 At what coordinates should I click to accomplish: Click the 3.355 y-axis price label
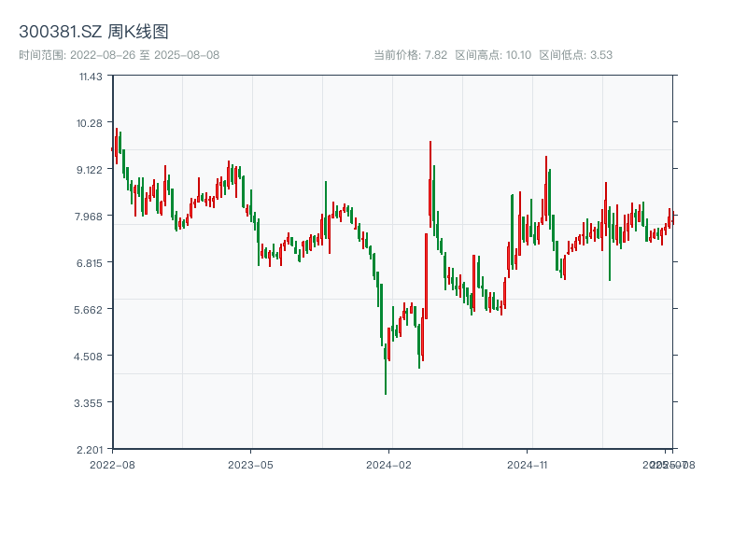tap(91, 403)
